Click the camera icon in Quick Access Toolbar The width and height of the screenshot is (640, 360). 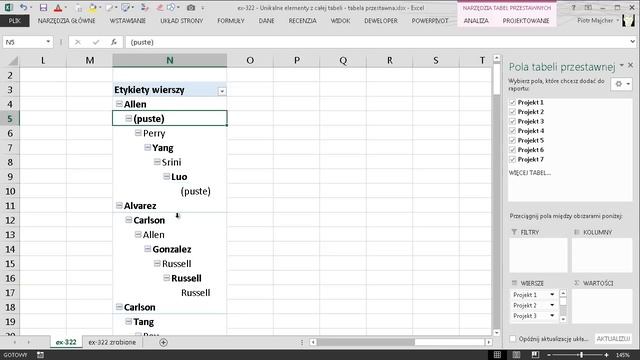pos(191,8)
